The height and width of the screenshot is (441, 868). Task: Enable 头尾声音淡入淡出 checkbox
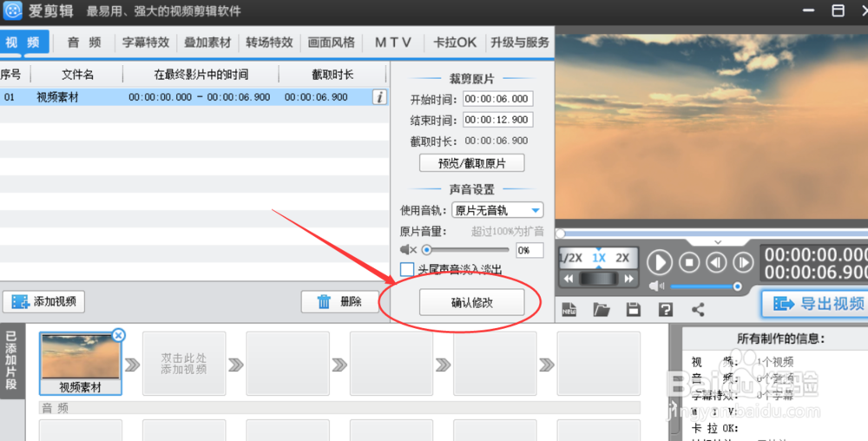click(x=407, y=269)
